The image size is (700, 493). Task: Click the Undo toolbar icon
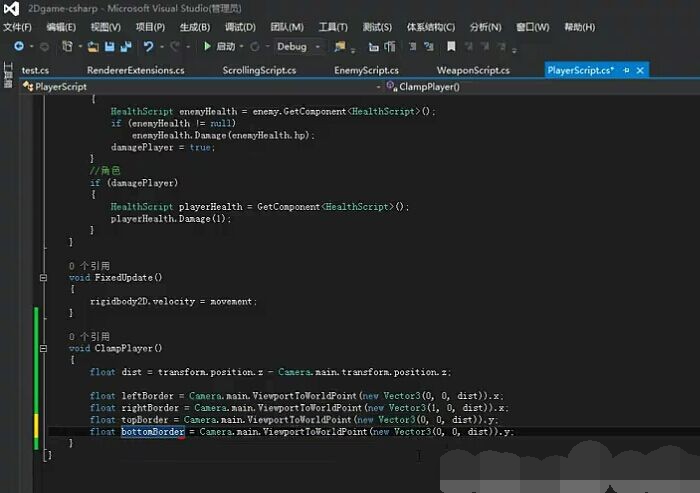click(x=149, y=46)
